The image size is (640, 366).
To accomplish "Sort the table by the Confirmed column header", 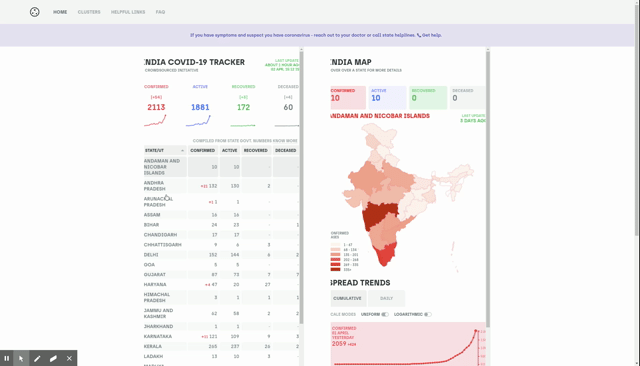I will point(203,151).
